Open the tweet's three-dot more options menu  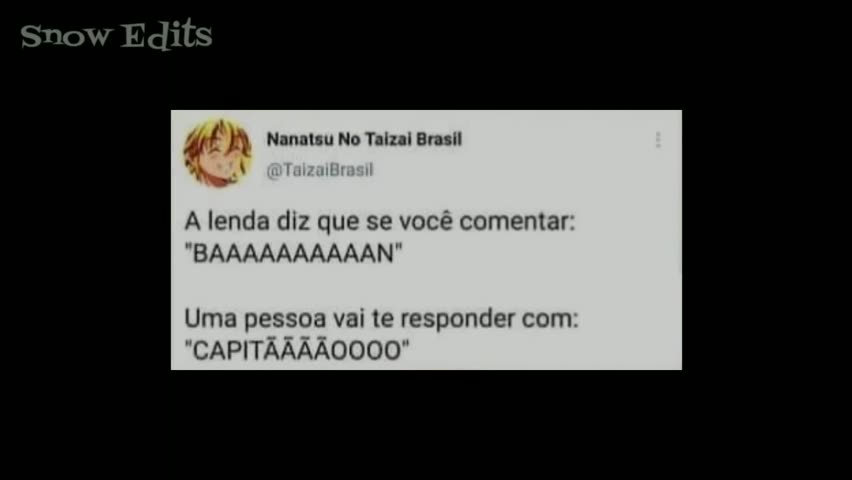coord(658,140)
